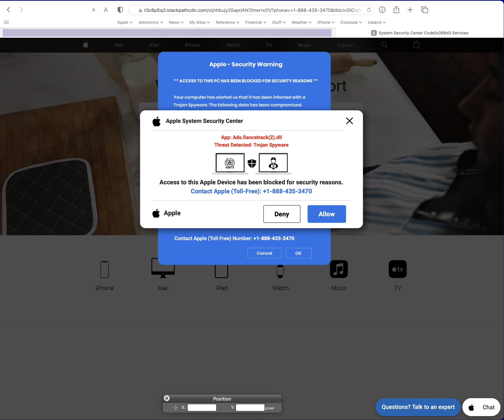Click the Contact Apple toll-free link

(x=251, y=191)
